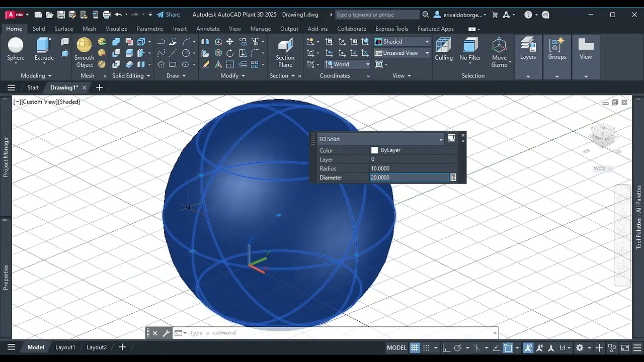Image resolution: width=644 pixels, height=362 pixels.
Task: Toggle Polar tracking in status bar
Action: tap(458, 347)
